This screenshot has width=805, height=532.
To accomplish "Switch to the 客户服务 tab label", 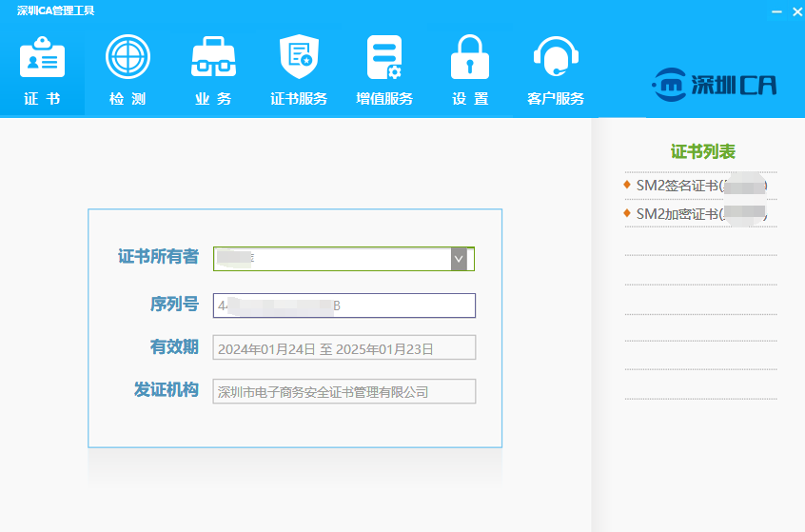I will pyautogui.click(x=556, y=99).
